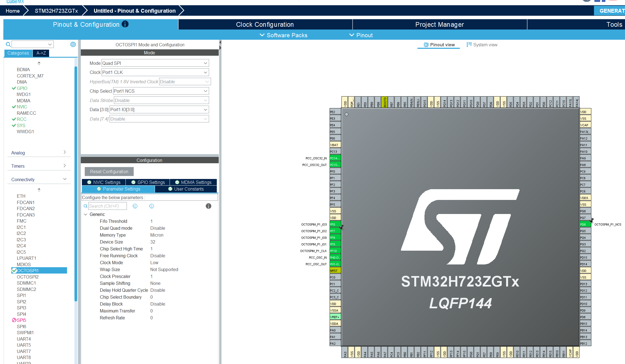Screen dimensions: 625x364
Task: Select the PF7 OCTOSPIM_P1_IO2 pin
Action: click(335, 231)
